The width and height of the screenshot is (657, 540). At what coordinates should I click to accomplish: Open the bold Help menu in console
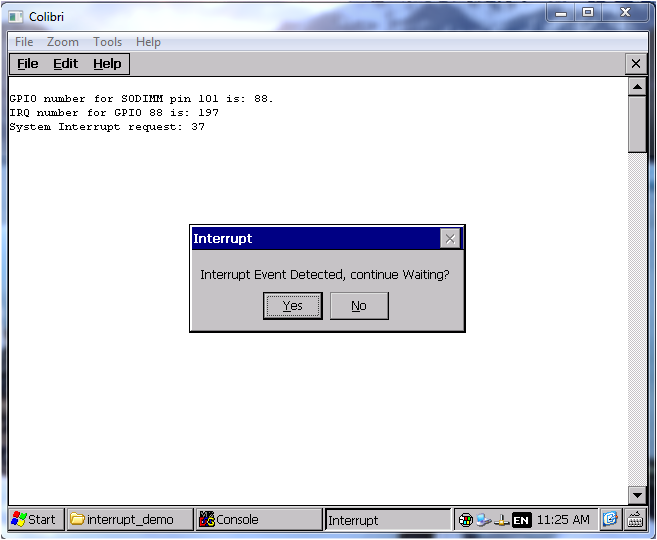[107, 64]
